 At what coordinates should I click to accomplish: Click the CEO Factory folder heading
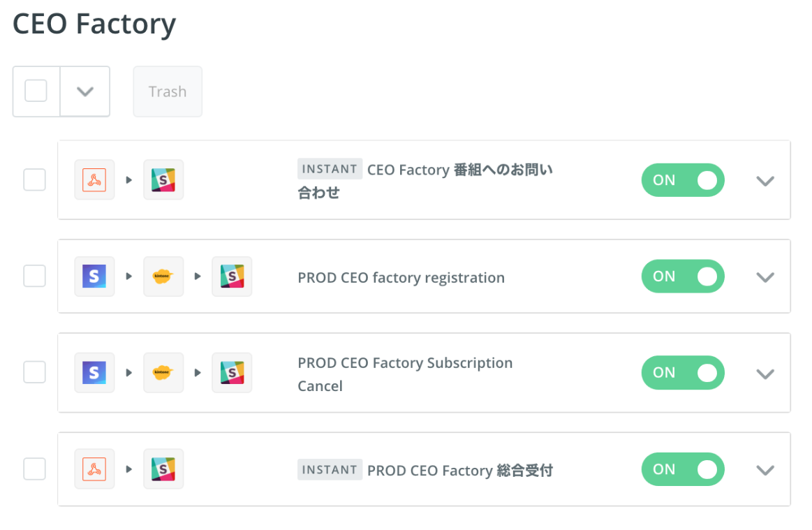(x=94, y=24)
